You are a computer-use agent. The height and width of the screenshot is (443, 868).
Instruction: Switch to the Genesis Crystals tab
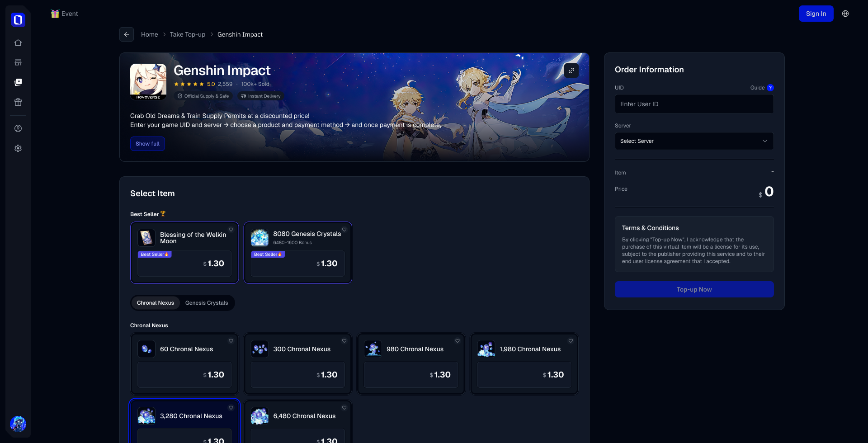tap(207, 303)
